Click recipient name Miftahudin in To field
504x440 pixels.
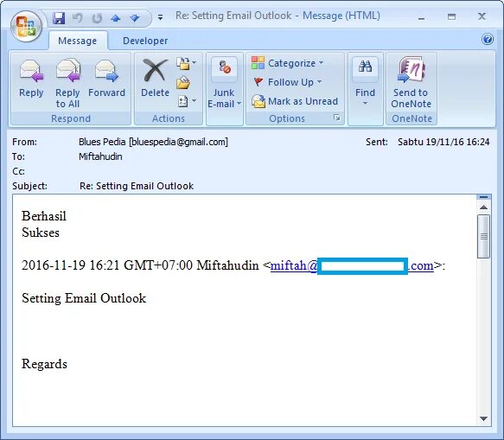pyautogui.click(x=100, y=156)
